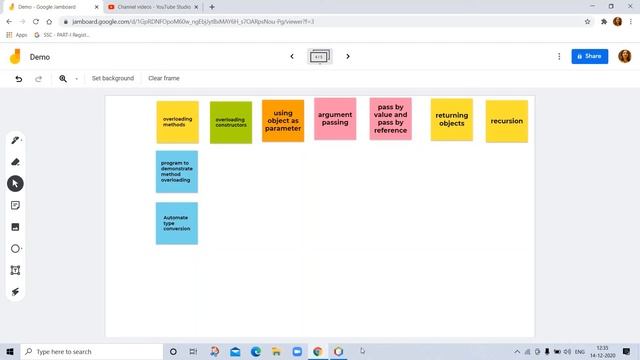Select the 'overloading methods' yellow sticky note

coord(178,122)
